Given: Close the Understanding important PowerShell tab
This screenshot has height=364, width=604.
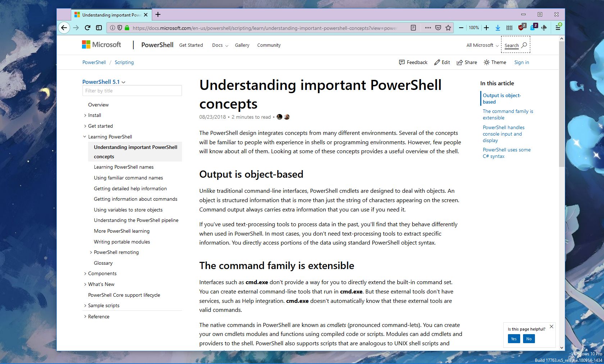Looking at the screenshot, I should point(146,15).
